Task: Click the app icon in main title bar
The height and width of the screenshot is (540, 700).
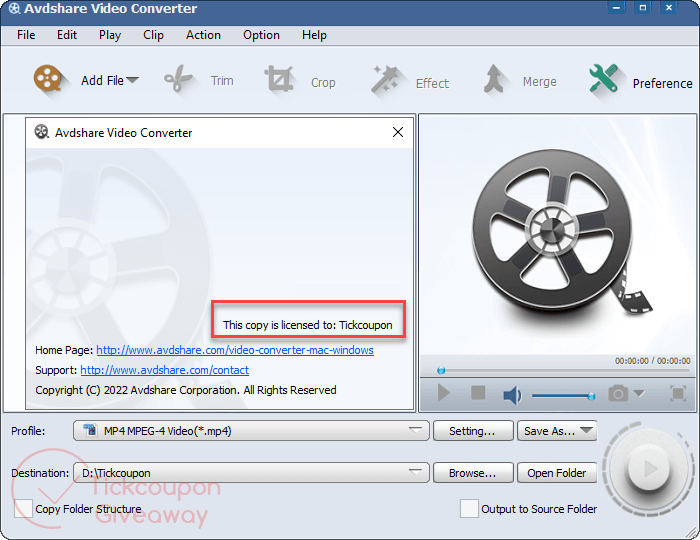Action: click(x=14, y=8)
